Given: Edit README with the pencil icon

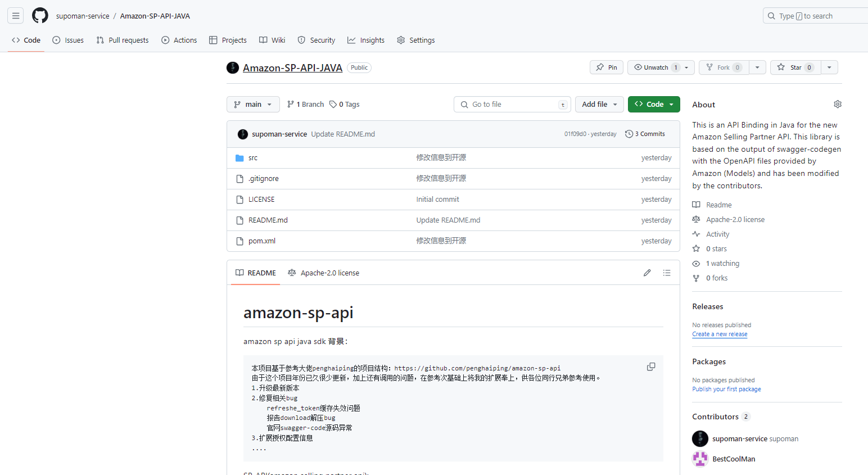Looking at the screenshot, I should [x=647, y=273].
